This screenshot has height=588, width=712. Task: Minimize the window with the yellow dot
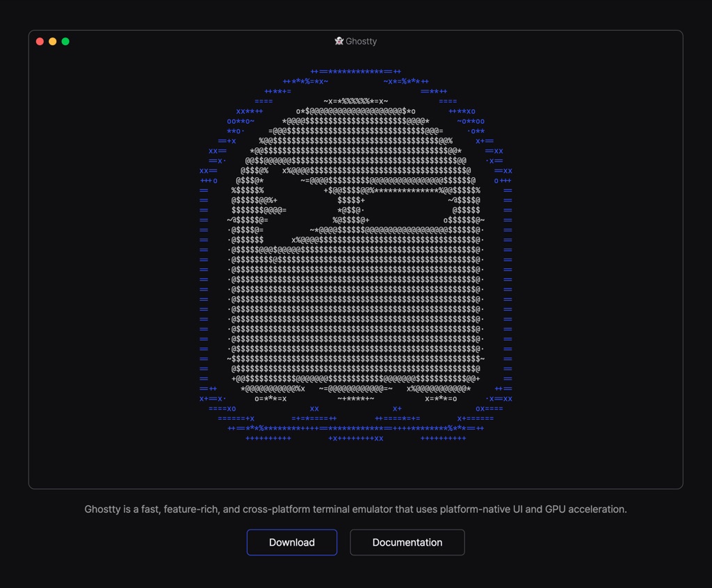coord(53,41)
